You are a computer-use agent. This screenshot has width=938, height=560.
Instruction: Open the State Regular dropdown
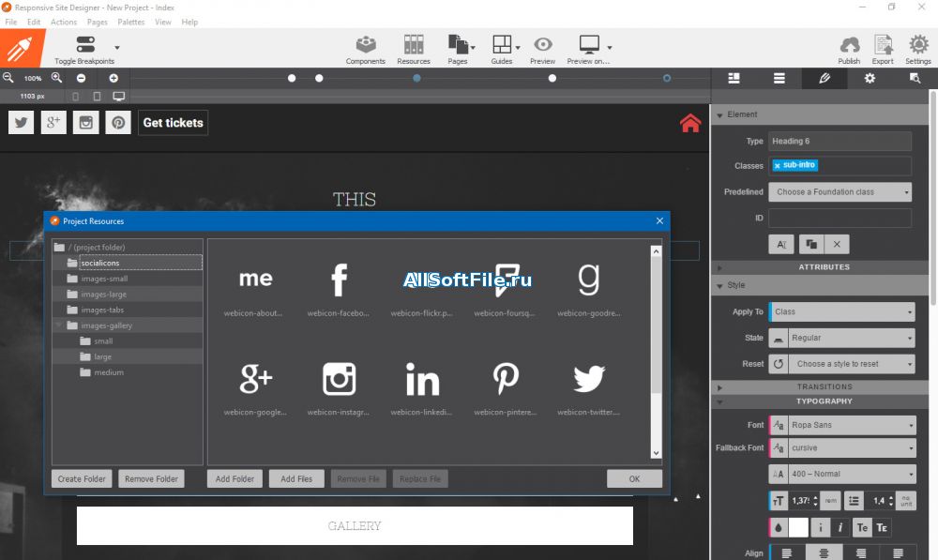pos(852,338)
